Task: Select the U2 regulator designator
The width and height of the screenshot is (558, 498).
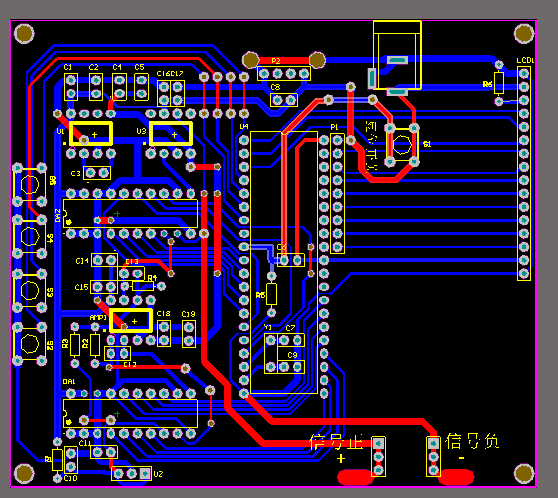Action: pyautogui.click(x=158, y=474)
